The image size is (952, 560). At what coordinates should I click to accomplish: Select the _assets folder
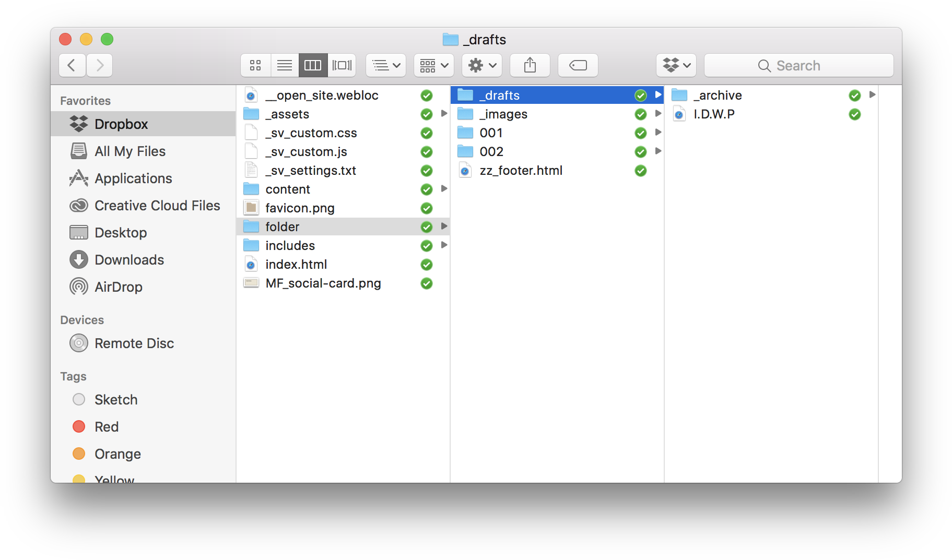tap(343, 114)
